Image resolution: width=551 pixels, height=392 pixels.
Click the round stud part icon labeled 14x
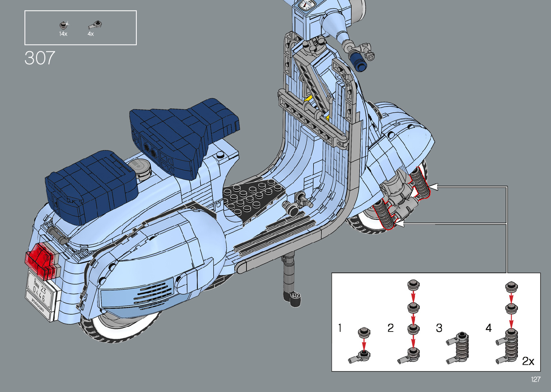pyautogui.click(x=64, y=24)
